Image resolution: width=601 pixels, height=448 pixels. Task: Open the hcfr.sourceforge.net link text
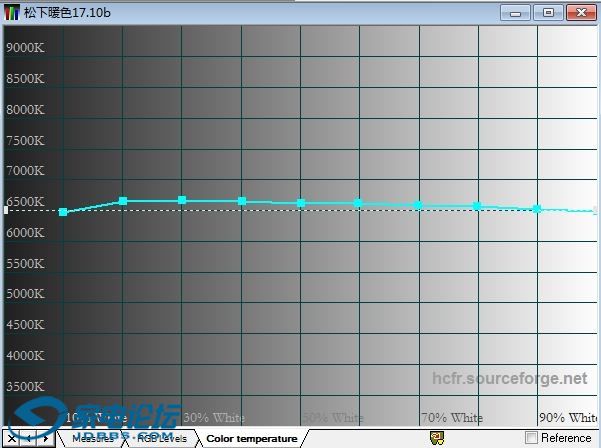coord(509,379)
